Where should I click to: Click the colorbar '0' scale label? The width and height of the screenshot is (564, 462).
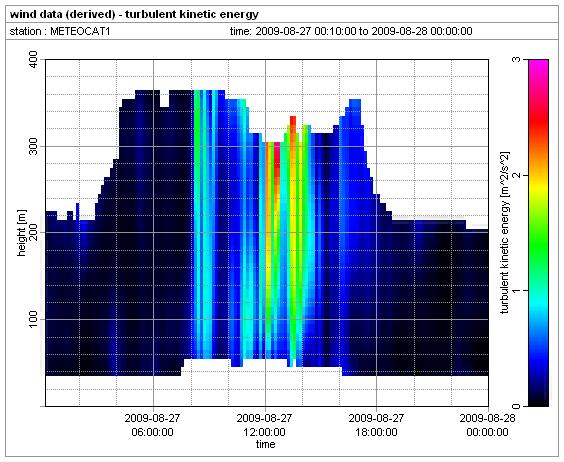pyautogui.click(x=516, y=406)
